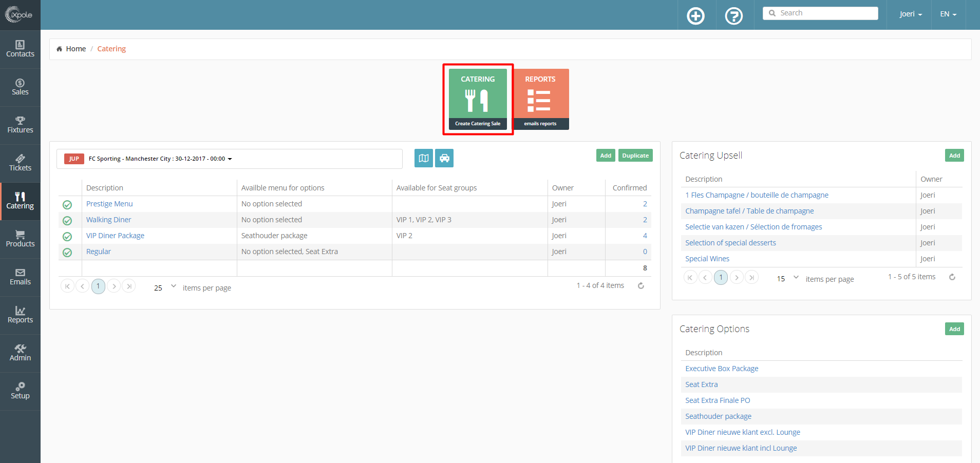Go to last page of Upsell grid
Screen dimensions: 980x463
click(x=751, y=277)
